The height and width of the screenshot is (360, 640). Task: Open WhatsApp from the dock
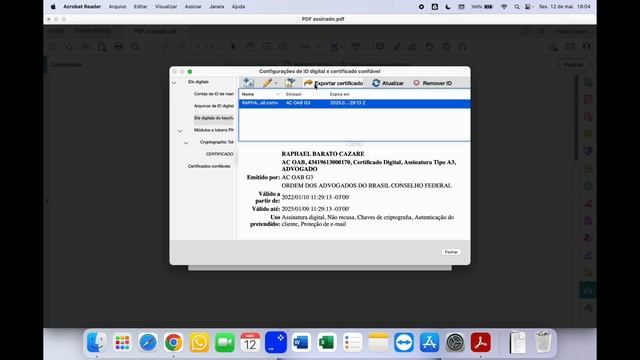pos(199,342)
